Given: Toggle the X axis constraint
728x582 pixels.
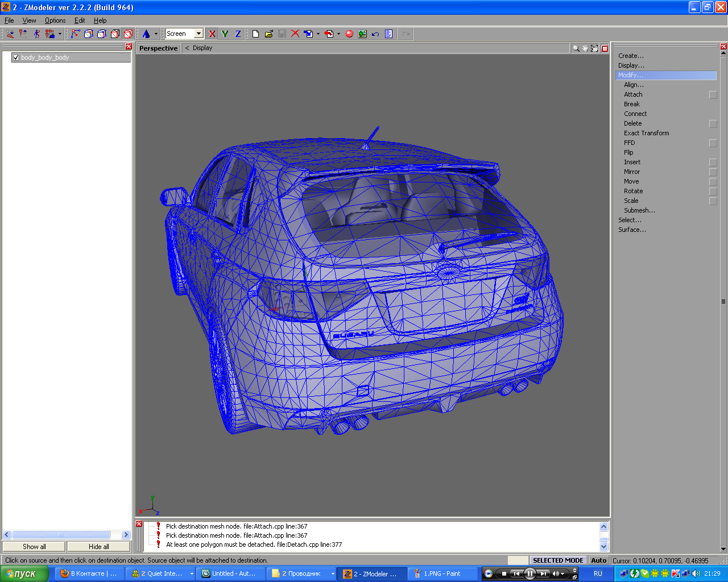Looking at the screenshot, I should 212,34.
